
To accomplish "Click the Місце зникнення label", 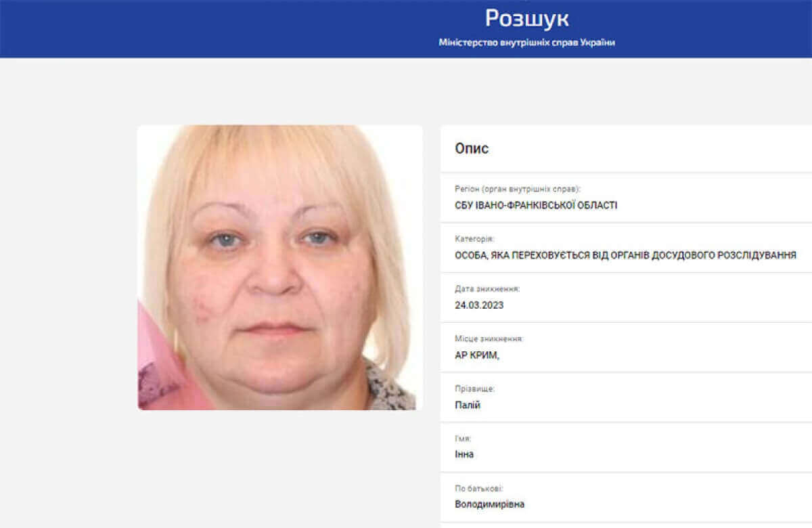I will point(489,338).
